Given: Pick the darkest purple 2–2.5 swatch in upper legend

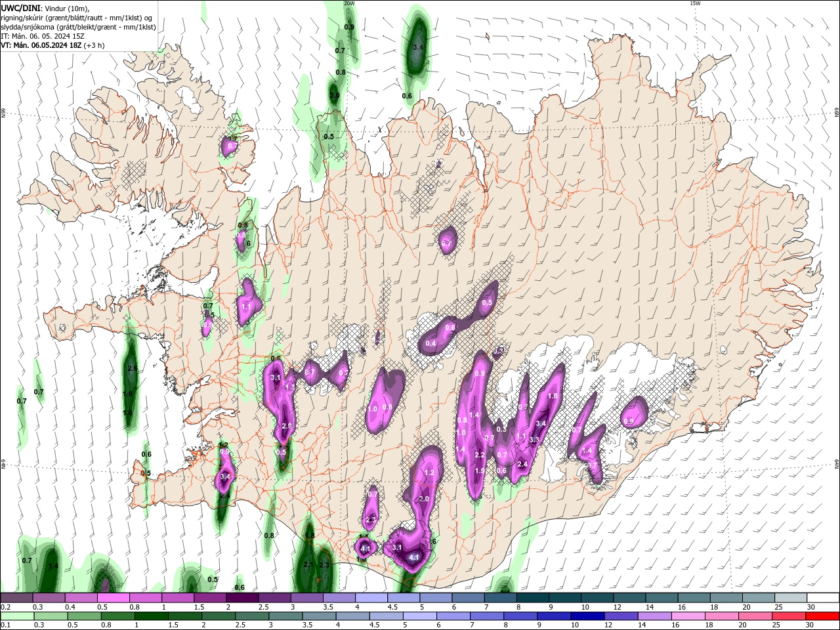Looking at the screenshot, I should click(242, 598).
